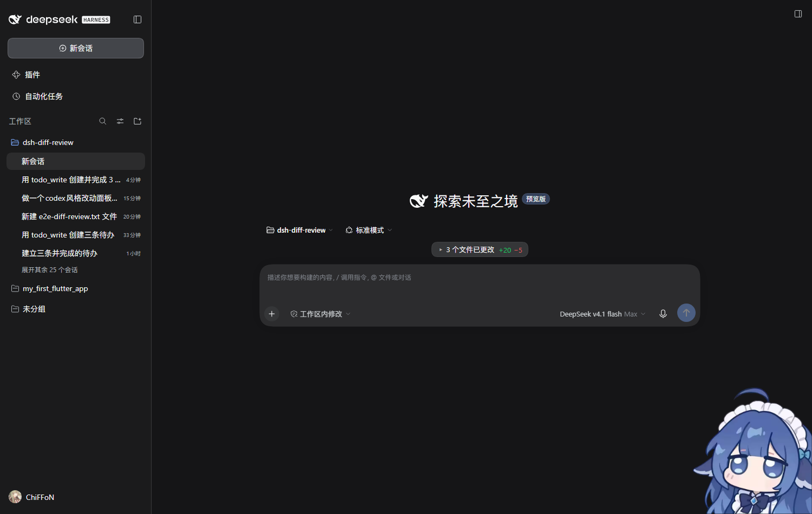Click the HARNESS badge beside the logo
The width and height of the screenshot is (812, 514).
click(96, 20)
